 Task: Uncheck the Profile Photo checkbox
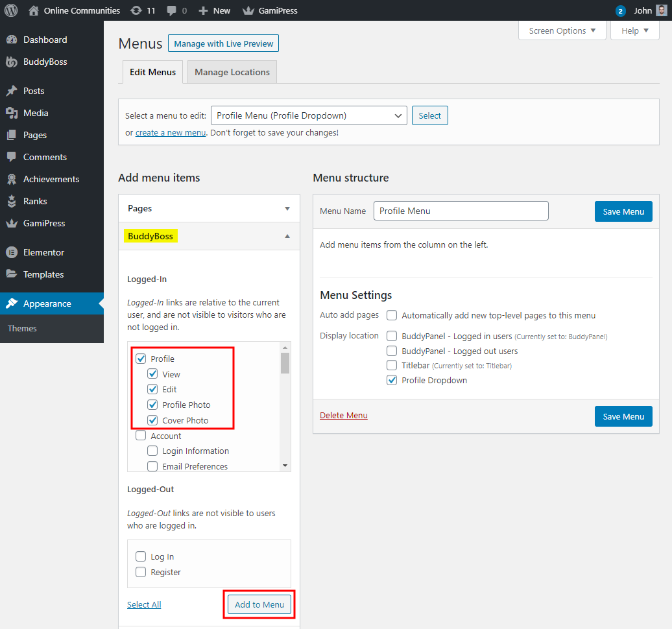click(x=152, y=405)
